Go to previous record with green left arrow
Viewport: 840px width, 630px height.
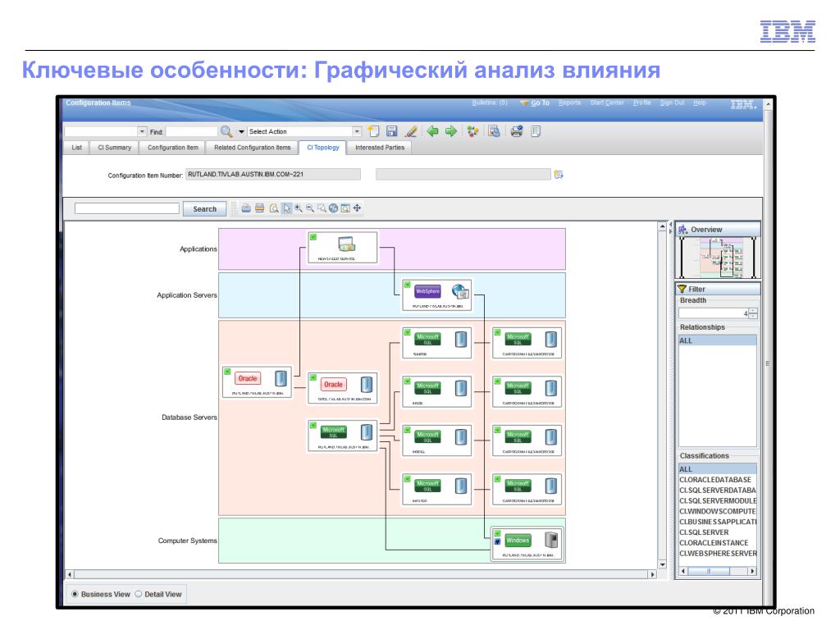coord(432,131)
